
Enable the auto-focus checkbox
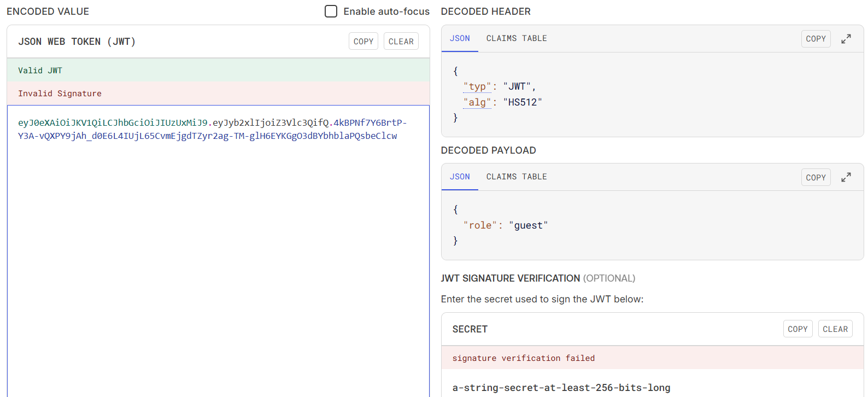(x=331, y=11)
